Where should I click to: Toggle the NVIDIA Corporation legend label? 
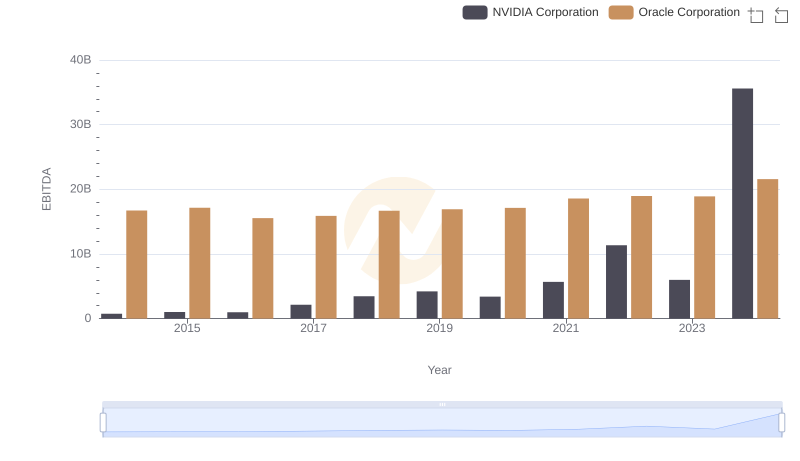[x=545, y=12]
